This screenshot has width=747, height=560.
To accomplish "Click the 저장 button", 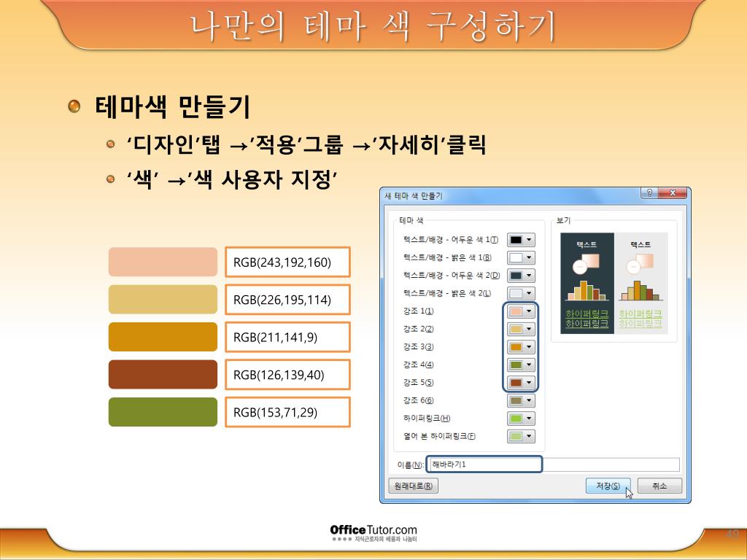I will tap(608, 486).
